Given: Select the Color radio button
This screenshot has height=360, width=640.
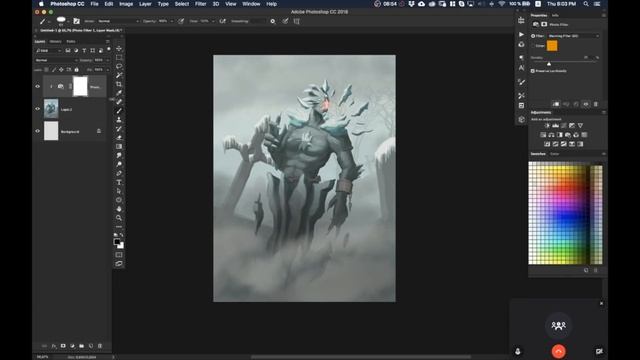Looking at the screenshot, I should point(533,46).
